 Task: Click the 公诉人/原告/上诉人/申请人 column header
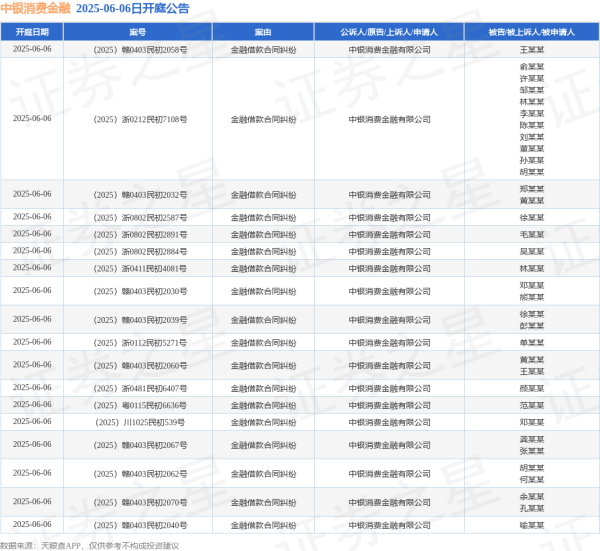click(389, 32)
